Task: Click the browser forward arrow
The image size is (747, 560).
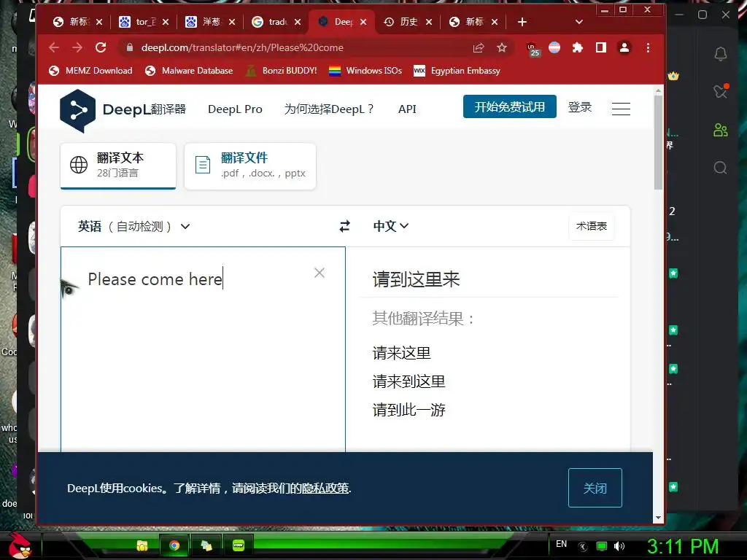Action: (77, 47)
